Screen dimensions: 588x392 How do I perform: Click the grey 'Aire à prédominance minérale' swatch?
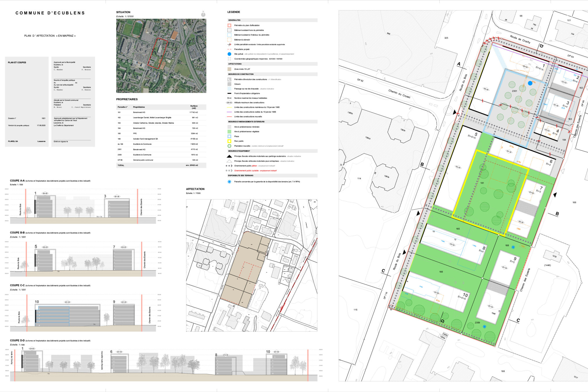click(x=229, y=127)
